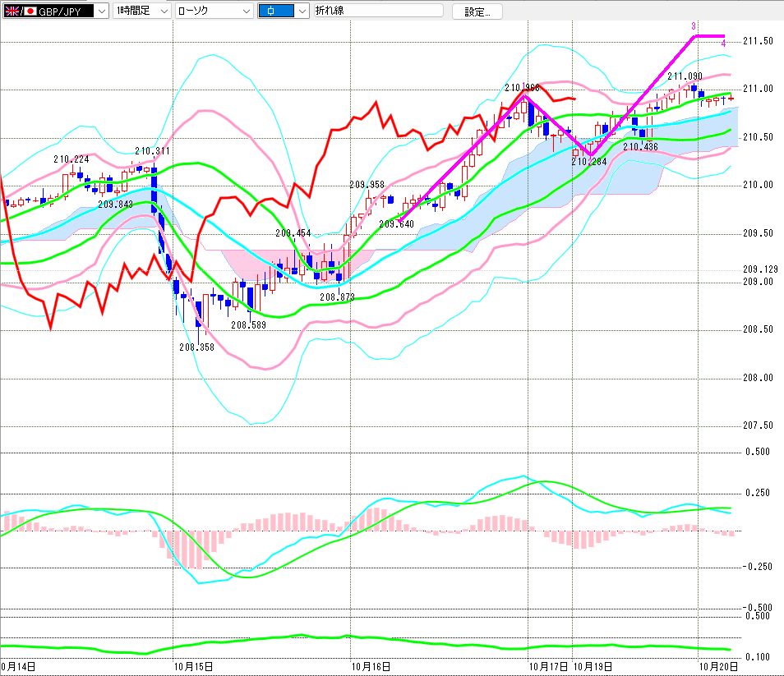Select the 209.958 price label
Image resolution: width=784 pixels, height=676 pixels.
[x=367, y=185]
